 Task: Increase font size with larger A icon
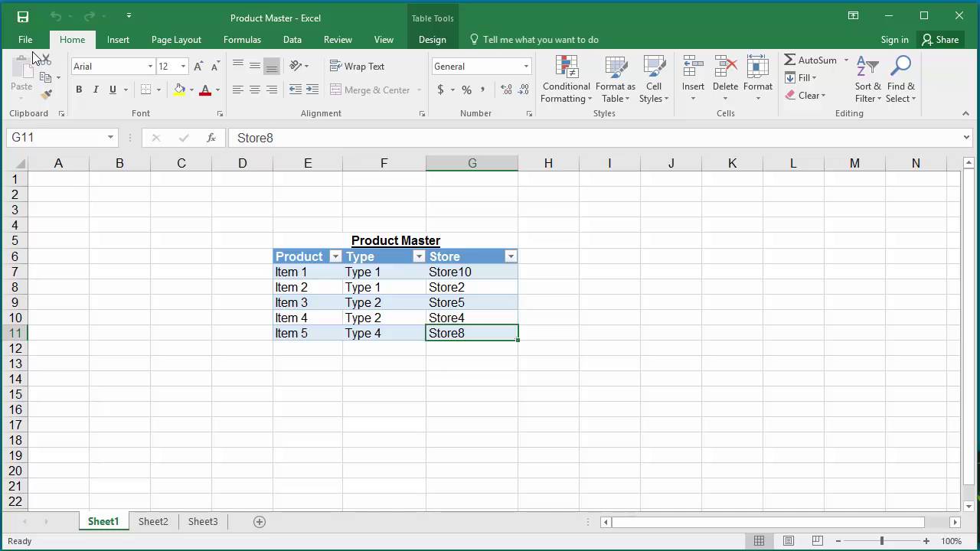[x=199, y=67]
